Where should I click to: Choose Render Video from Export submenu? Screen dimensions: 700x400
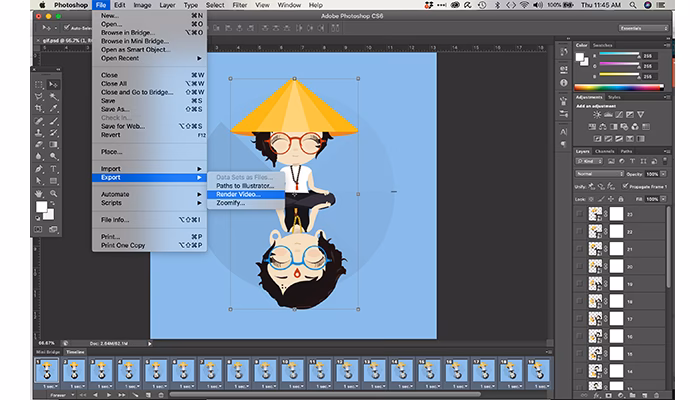pos(237,194)
